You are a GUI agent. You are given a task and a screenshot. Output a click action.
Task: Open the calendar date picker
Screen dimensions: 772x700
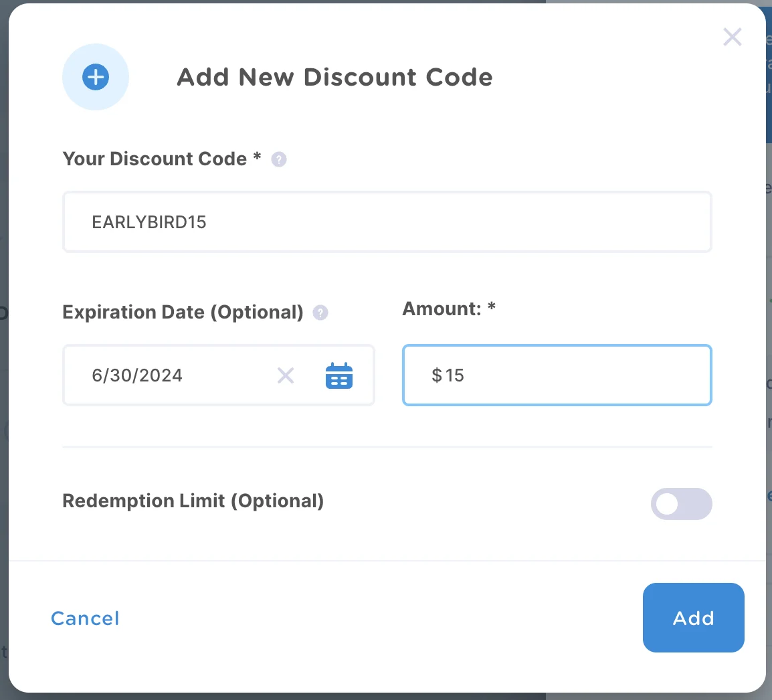coord(339,375)
